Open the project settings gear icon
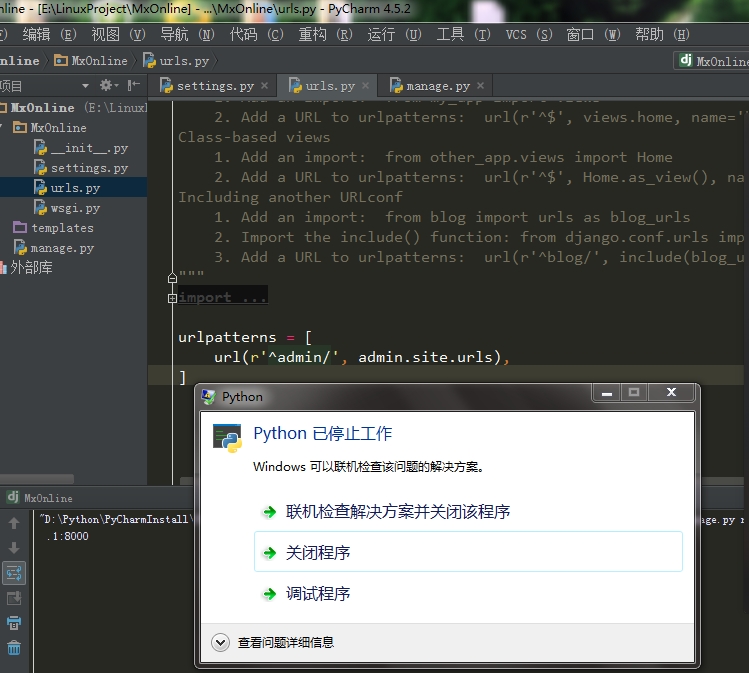Image resolution: width=749 pixels, height=673 pixels. point(106,85)
